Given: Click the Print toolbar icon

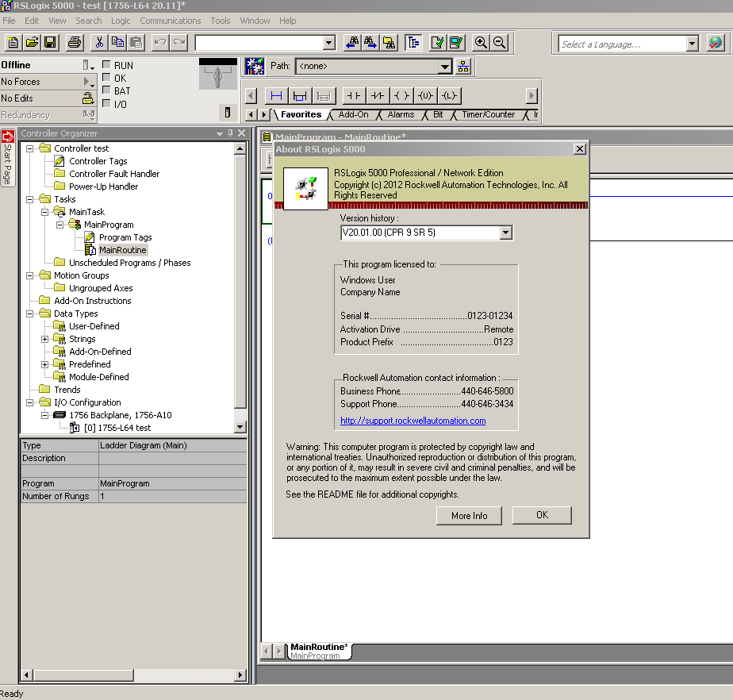Looking at the screenshot, I should click(75, 43).
